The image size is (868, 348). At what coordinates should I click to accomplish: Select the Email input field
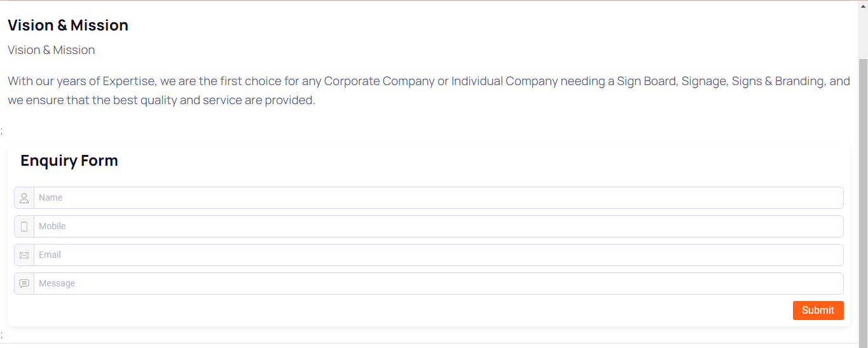[x=438, y=255]
